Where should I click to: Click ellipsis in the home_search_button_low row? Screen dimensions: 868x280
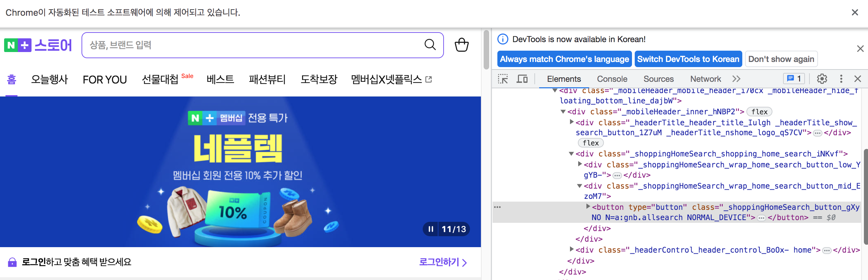tap(617, 176)
